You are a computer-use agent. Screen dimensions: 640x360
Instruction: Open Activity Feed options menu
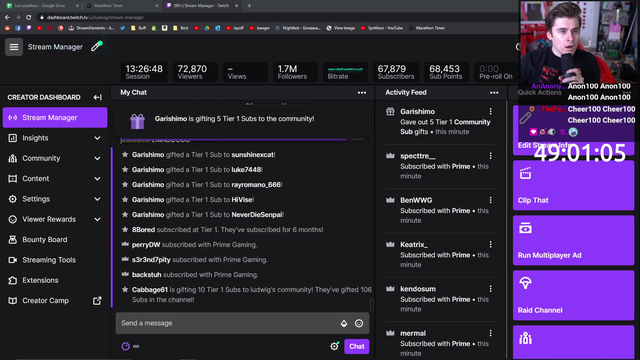[494, 93]
